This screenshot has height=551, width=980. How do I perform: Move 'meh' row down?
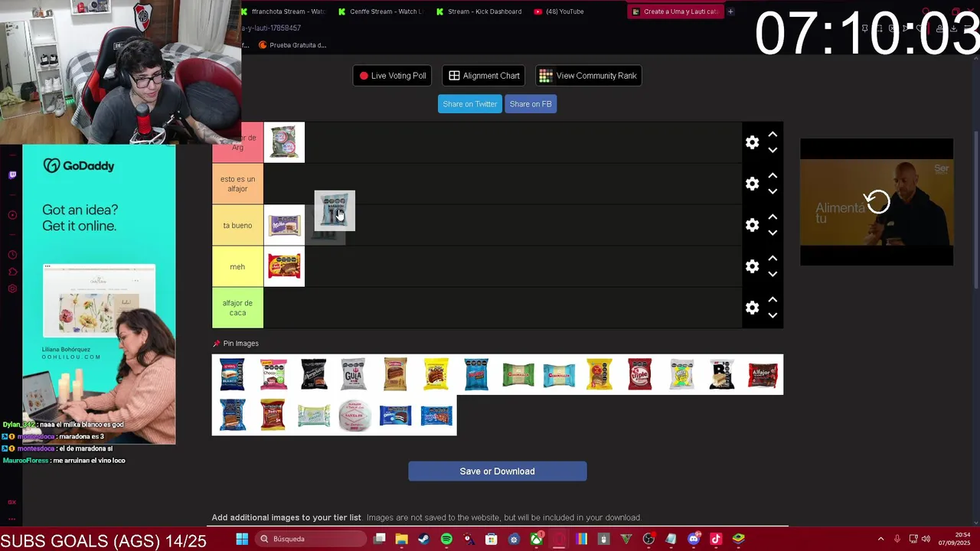click(773, 274)
